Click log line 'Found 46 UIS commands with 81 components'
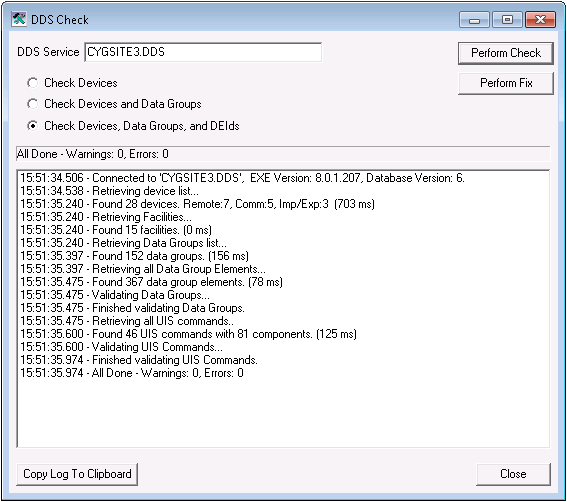 click(188, 334)
